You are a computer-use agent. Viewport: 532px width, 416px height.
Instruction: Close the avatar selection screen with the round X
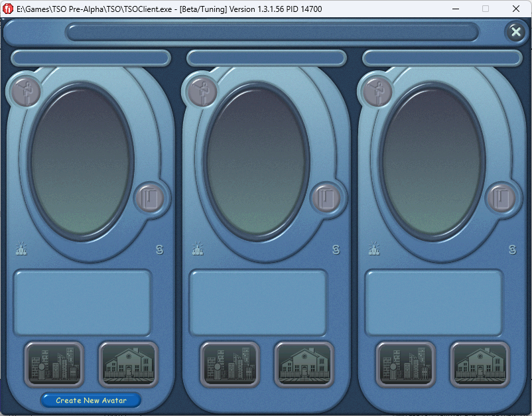tap(515, 32)
